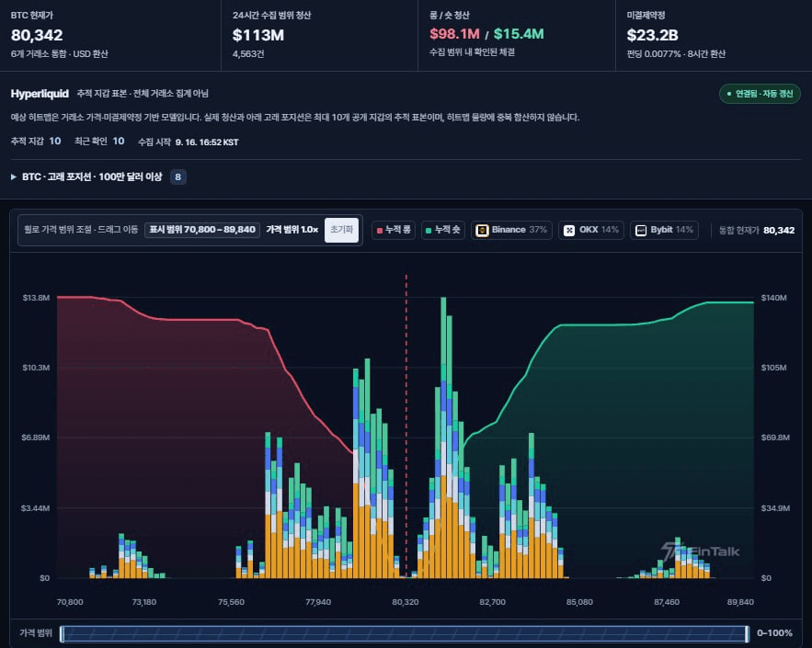812x648 pixels.
Task: Click the 수집 시작 9. 16. 16:52 KST timestamp
Action: (188, 142)
